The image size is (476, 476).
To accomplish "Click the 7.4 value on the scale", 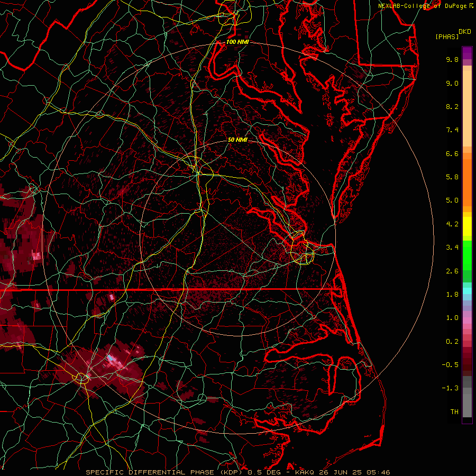I will click(452, 130).
